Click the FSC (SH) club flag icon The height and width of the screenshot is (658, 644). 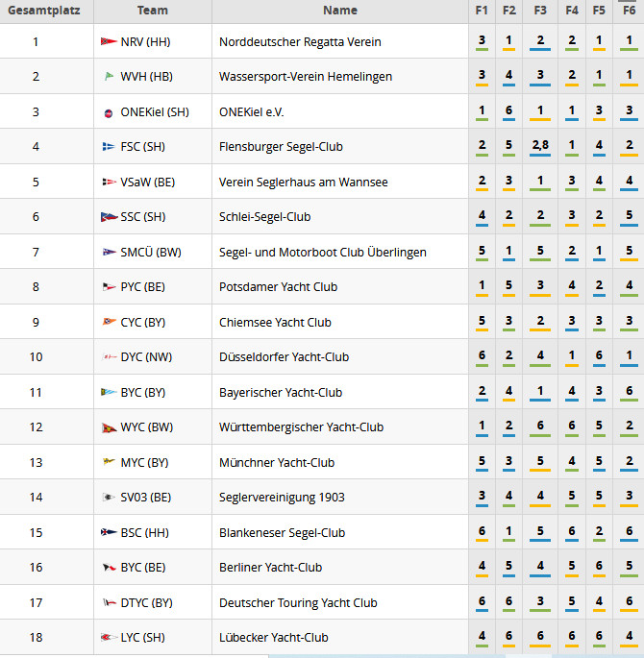pos(108,147)
